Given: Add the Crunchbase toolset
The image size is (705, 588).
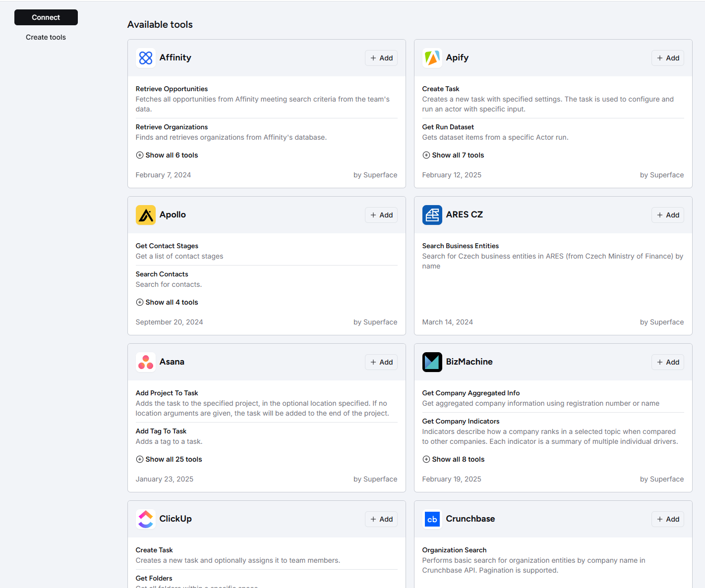Looking at the screenshot, I should [667, 519].
